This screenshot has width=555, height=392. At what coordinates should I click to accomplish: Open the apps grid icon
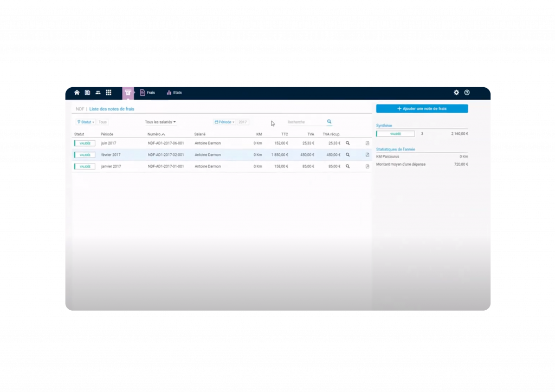[x=108, y=93]
